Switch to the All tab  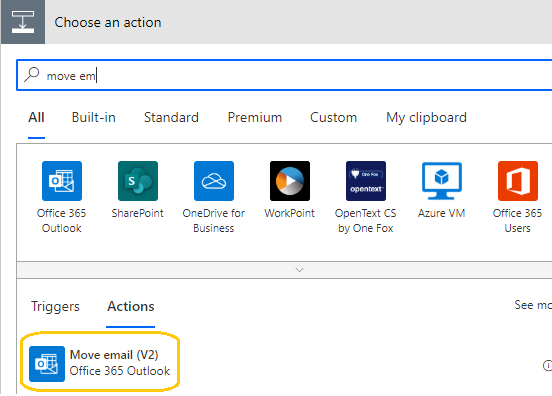[36, 118]
